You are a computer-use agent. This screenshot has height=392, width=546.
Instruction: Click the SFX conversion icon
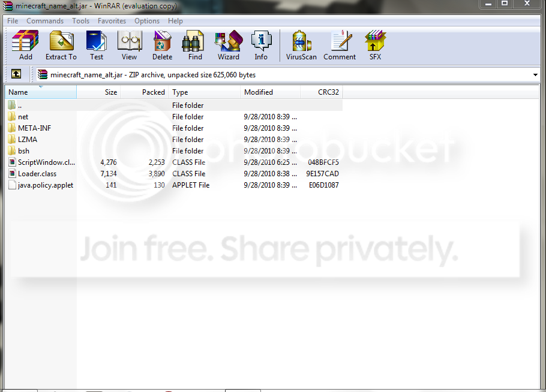pos(375,46)
